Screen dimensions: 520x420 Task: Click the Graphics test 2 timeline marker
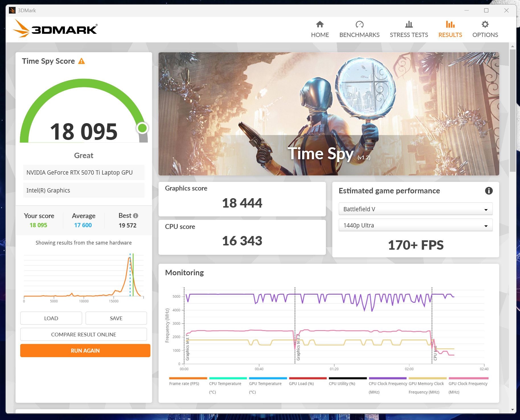[298, 347]
